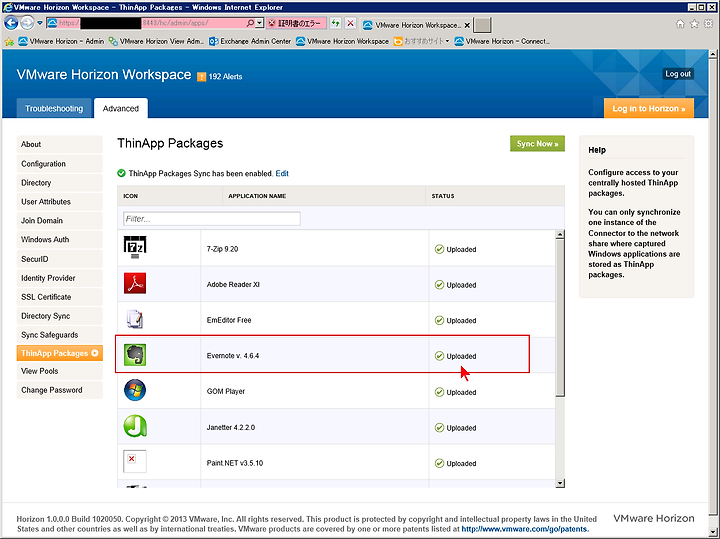Screen dimensions: 720x539
Task: Open Windows Auth in the sidebar
Action: click(x=60, y=240)
